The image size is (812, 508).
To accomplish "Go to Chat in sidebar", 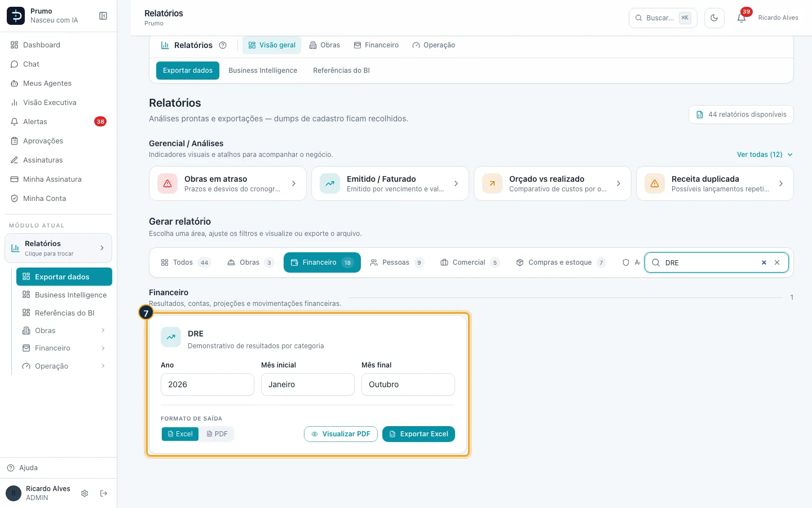I will click(x=59, y=64).
